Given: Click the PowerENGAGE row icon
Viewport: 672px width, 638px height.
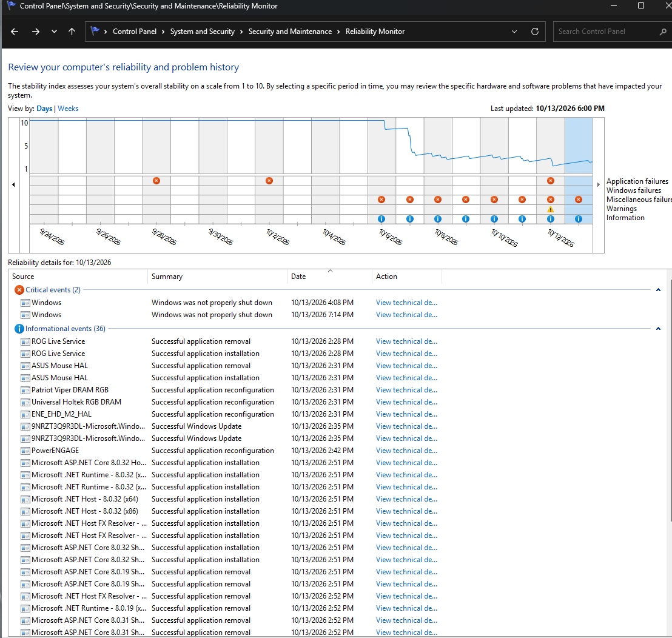Looking at the screenshot, I should 25,451.
